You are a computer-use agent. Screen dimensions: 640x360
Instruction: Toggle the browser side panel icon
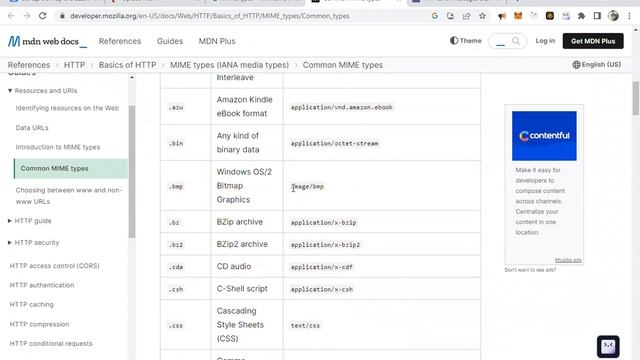pos(597,16)
